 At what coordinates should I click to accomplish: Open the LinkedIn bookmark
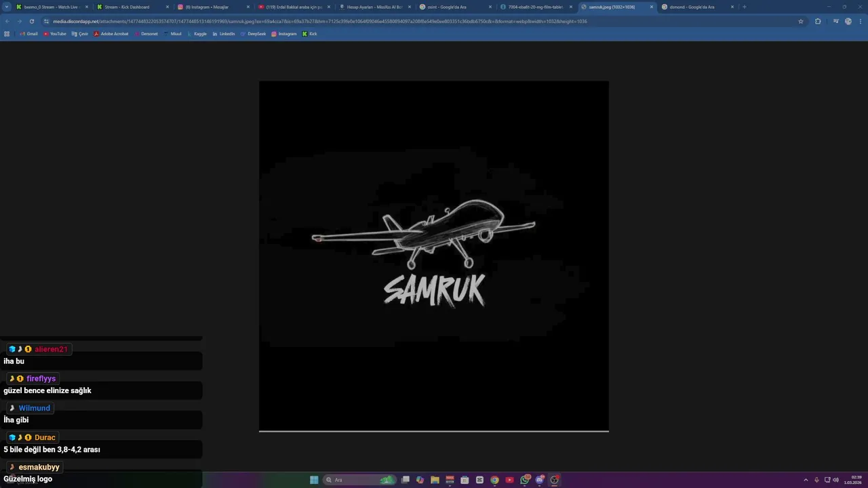[x=224, y=33]
